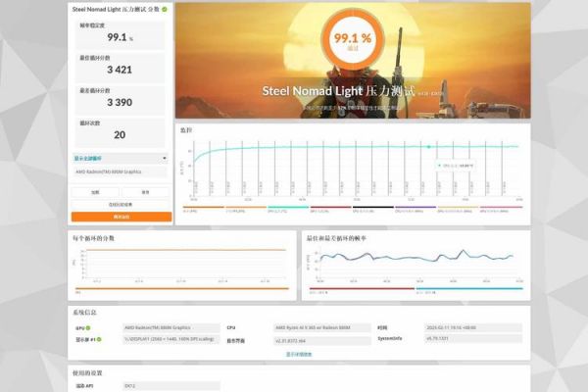588x392 pixels.
Task: Click the 最佳和最差循环的帧率 chart heading
Action: [336, 238]
